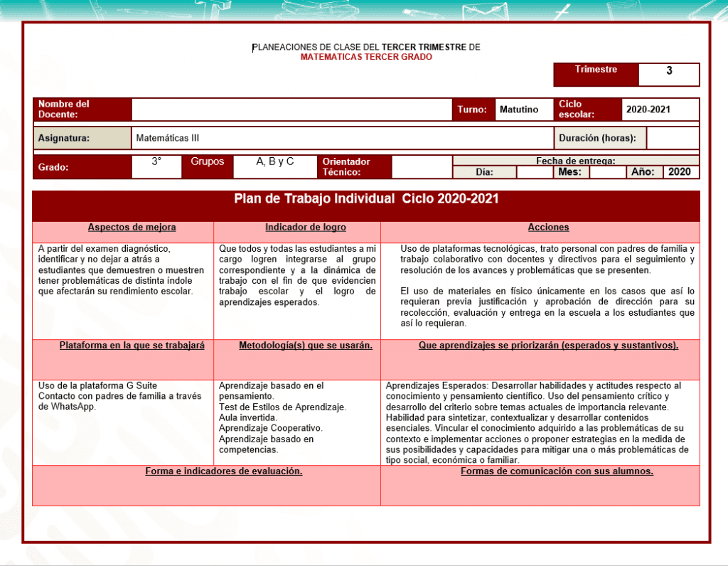Viewport: 728px width, 566px height.
Task: Click the Indicador de logro header
Action: [306, 228]
